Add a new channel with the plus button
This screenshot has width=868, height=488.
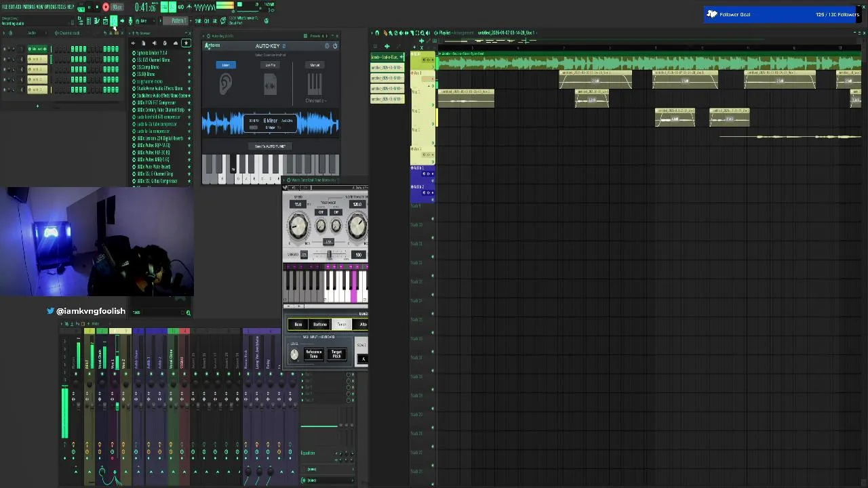point(37,106)
